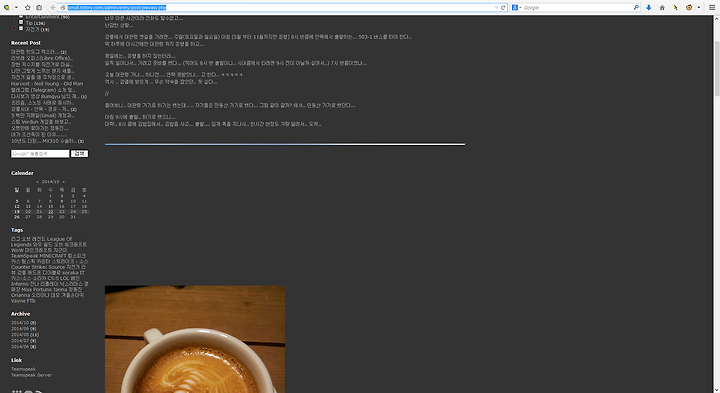Open the 자전거 (19) category
The height and width of the screenshot is (393, 720).
pyautogui.click(x=37, y=29)
